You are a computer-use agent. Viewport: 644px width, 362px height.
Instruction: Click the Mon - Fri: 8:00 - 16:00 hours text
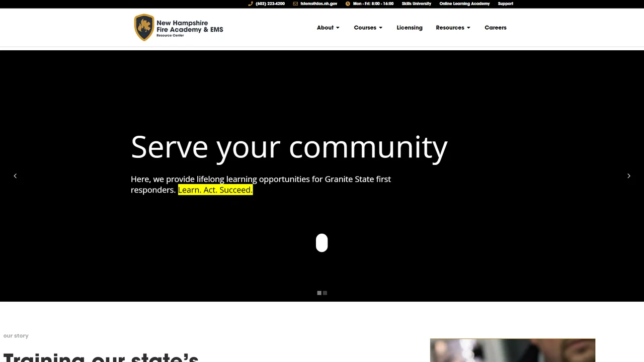point(373,4)
